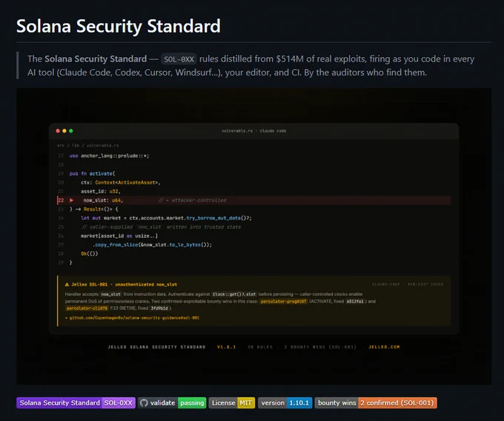The height and width of the screenshot is (421, 504).
Task: Click the red window dot in code demo
Action: (x=58, y=130)
